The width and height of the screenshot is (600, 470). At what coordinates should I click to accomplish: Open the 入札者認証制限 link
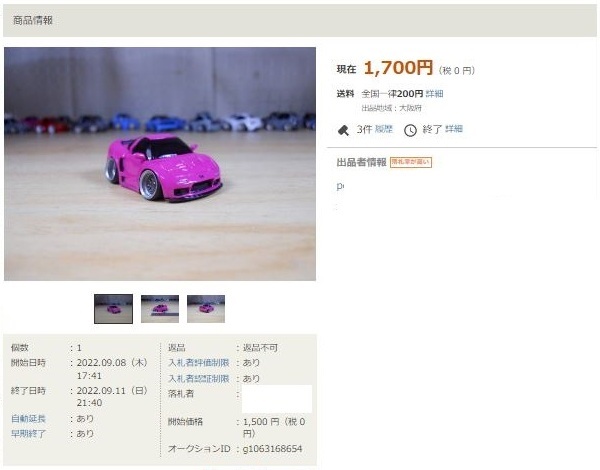click(x=199, y=379)
